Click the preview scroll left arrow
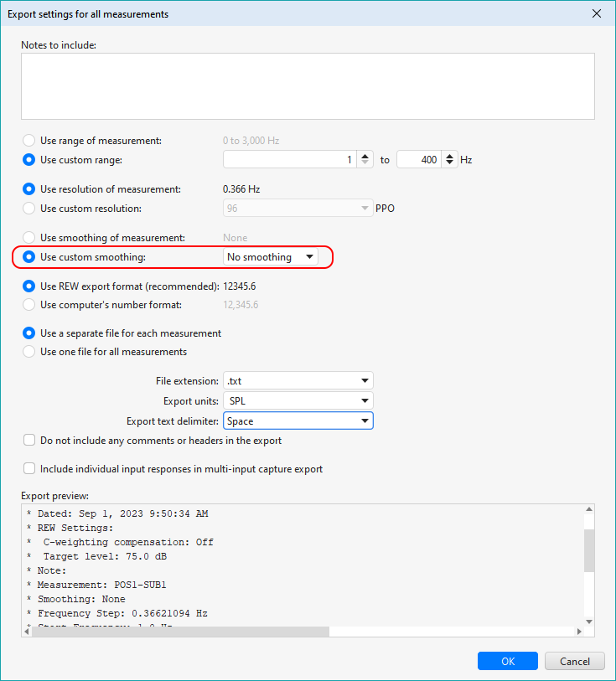Screen dimensions: 616x681 pos(27,632)
